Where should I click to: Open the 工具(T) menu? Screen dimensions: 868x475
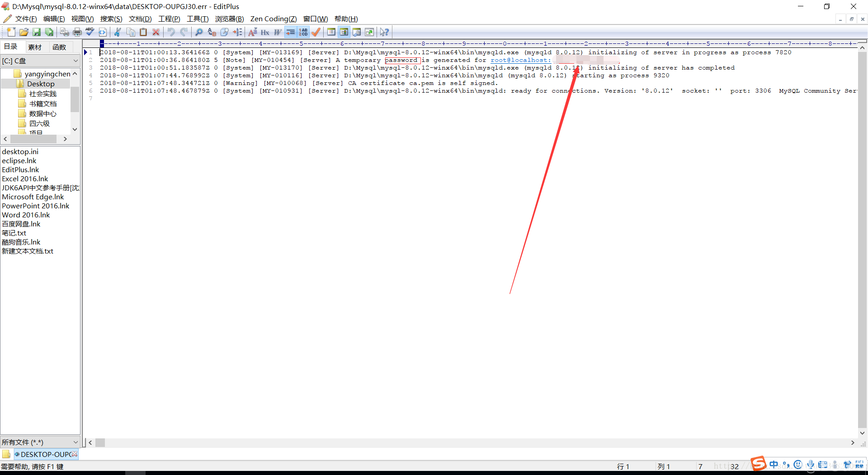[198, 19]
